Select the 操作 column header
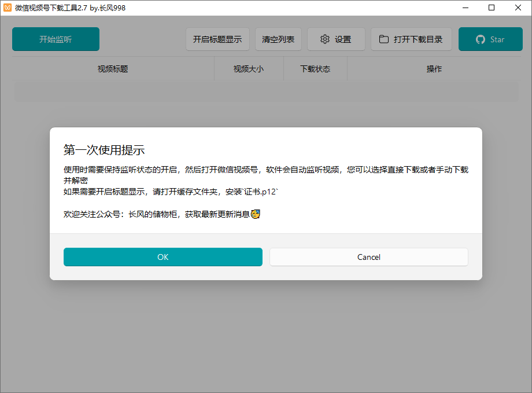Screen dimensions: 532x393 coord(434,69)
